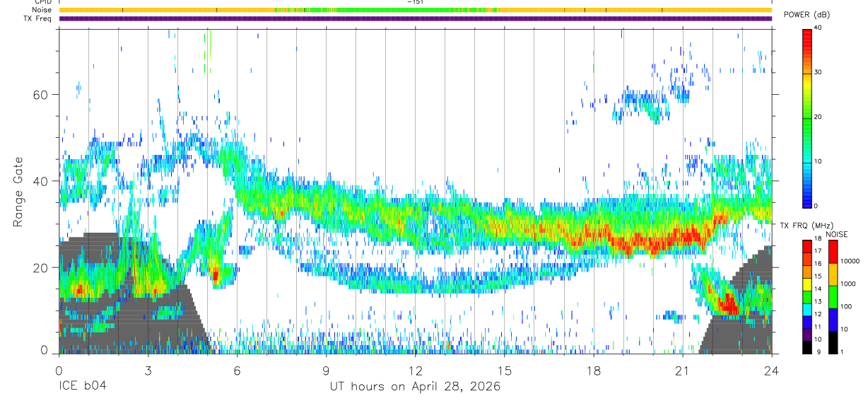868x401 pixels.
Task: Click the orange-green Noise strip above plot
Action: (x=416, y=10)
